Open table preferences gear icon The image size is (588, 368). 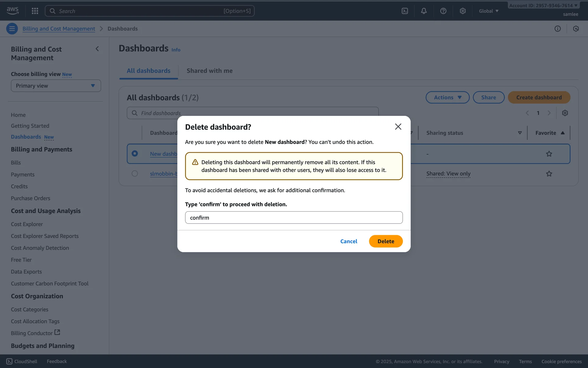coord(565,113)
